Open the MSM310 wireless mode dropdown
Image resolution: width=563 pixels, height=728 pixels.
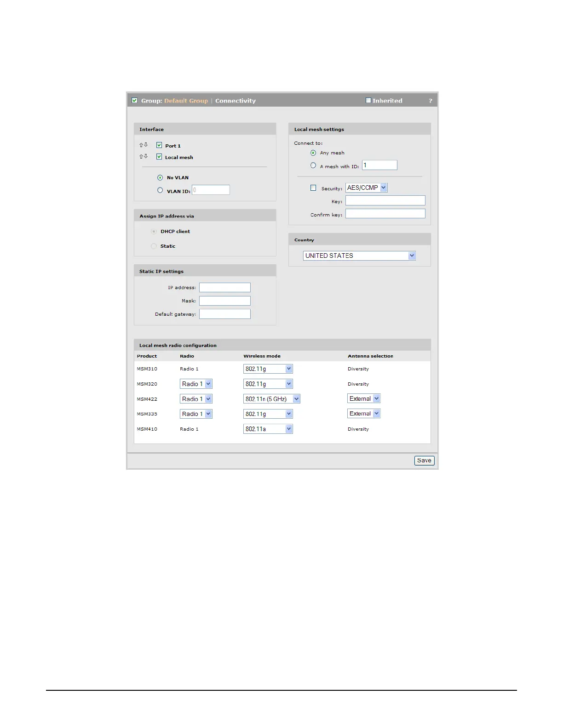coord(268,369)
